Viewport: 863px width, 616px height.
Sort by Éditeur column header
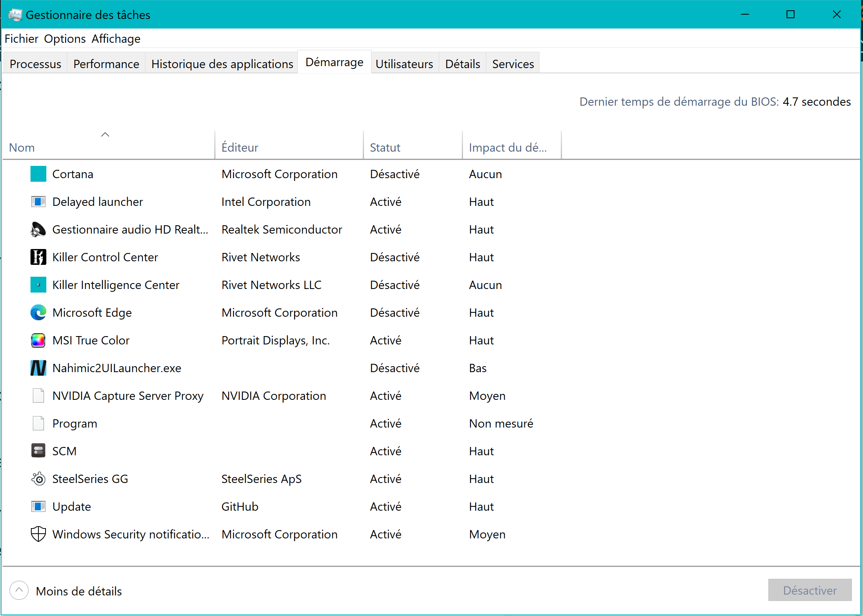click(x=240, y=148)
